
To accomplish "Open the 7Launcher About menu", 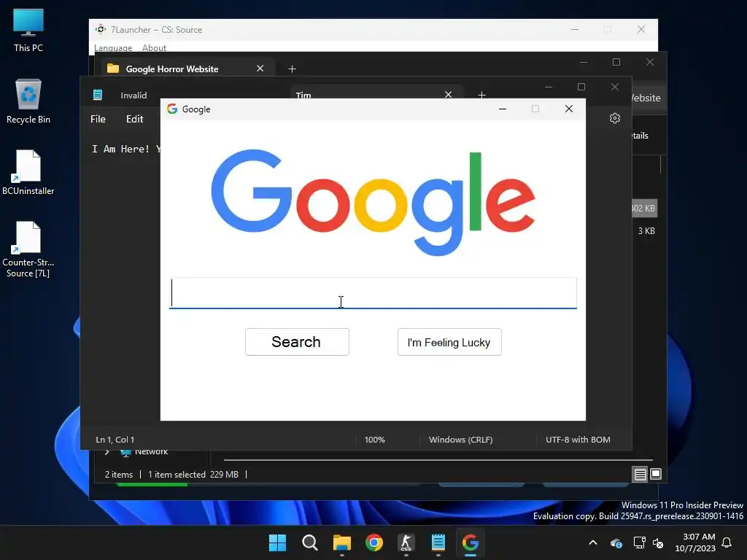I will click(x=155, y=47).
